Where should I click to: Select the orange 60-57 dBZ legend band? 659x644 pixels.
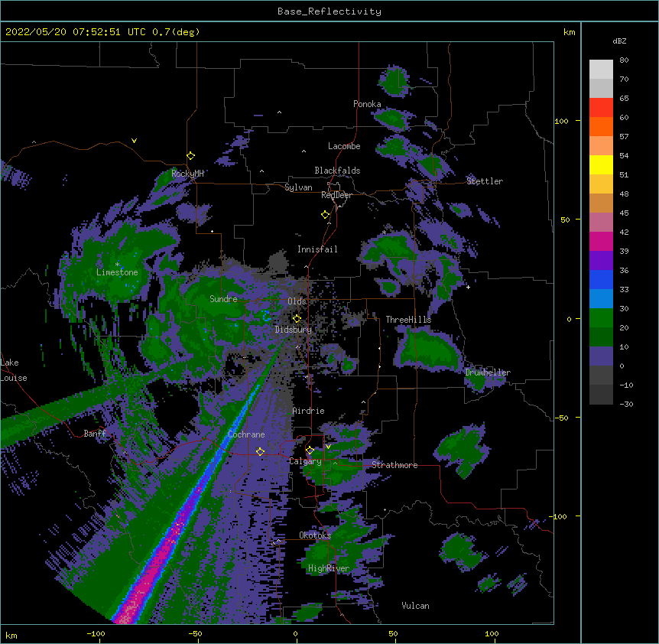click(601, 126)
